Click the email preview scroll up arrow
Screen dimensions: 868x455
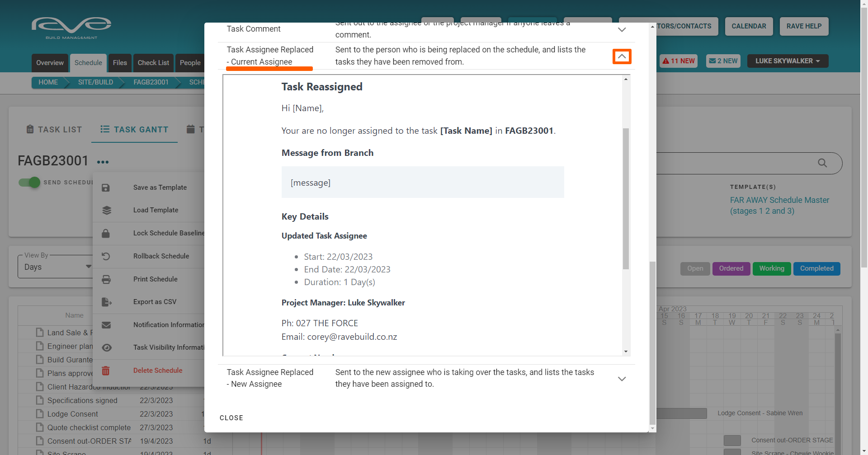626,79
